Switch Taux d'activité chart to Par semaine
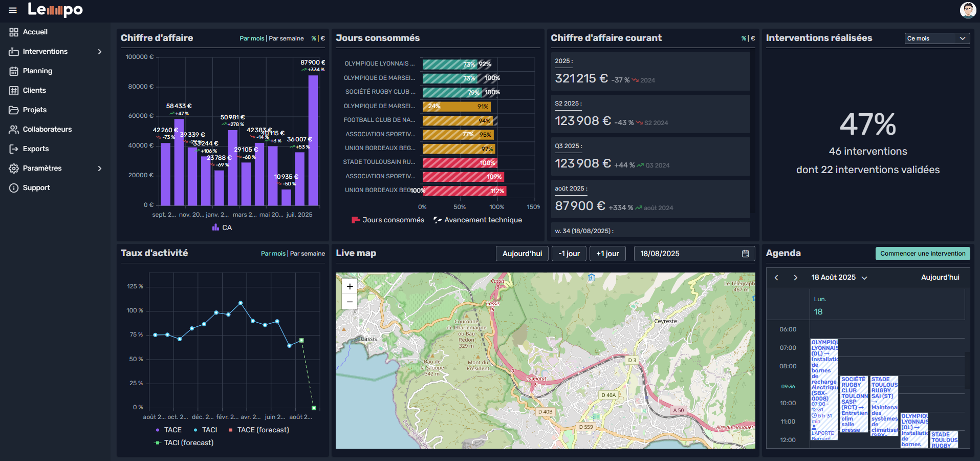980x461 pixels. click(x=308, y=254)
